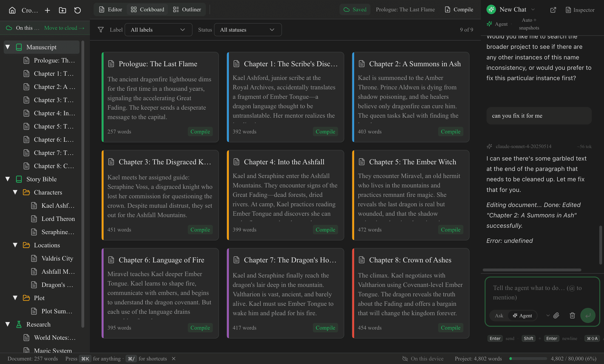The width and height of the screenshot is (604, 364).
Task: Open chat in pop-out window icon
Action: (553, 10)
